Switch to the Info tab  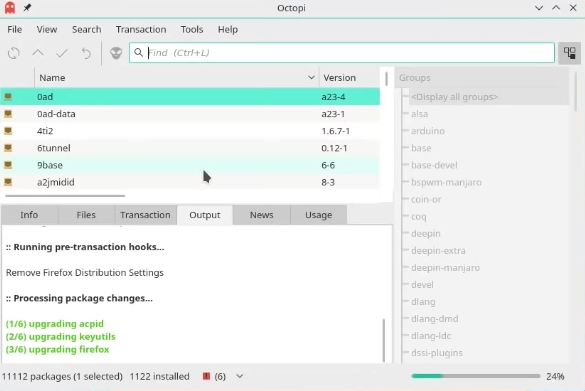29,215
